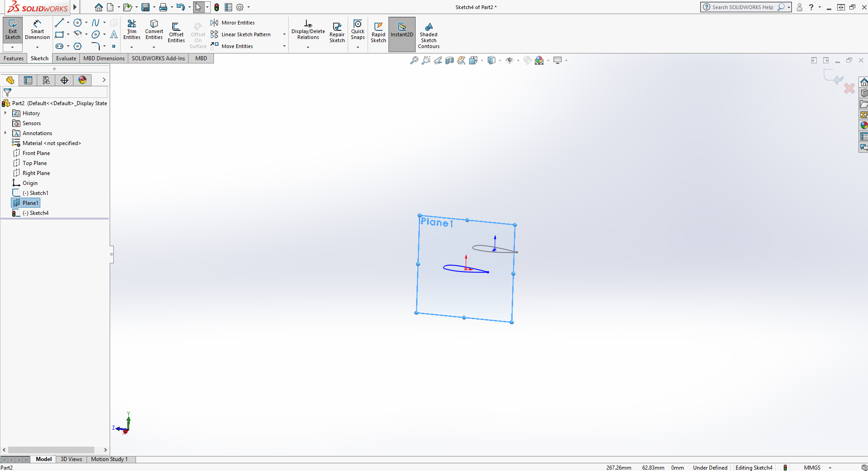868x471 pixels.
Task: Click Mirror Entities
Action: 233,23
